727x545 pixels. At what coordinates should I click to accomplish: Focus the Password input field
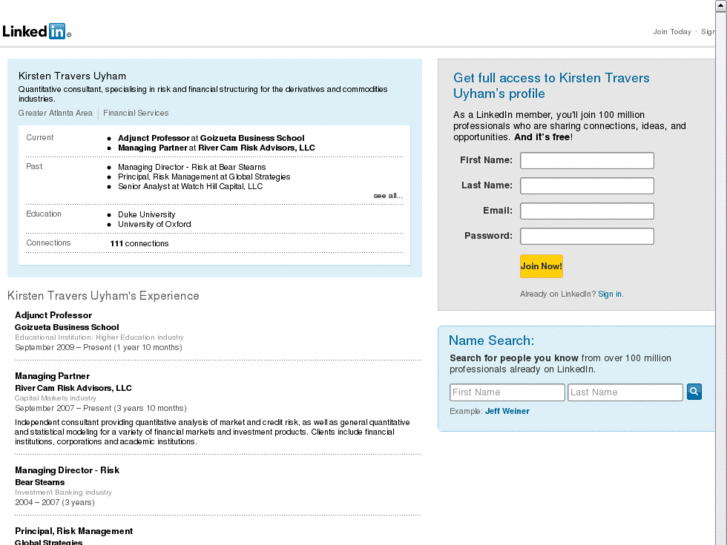click(x=587, y=236)
